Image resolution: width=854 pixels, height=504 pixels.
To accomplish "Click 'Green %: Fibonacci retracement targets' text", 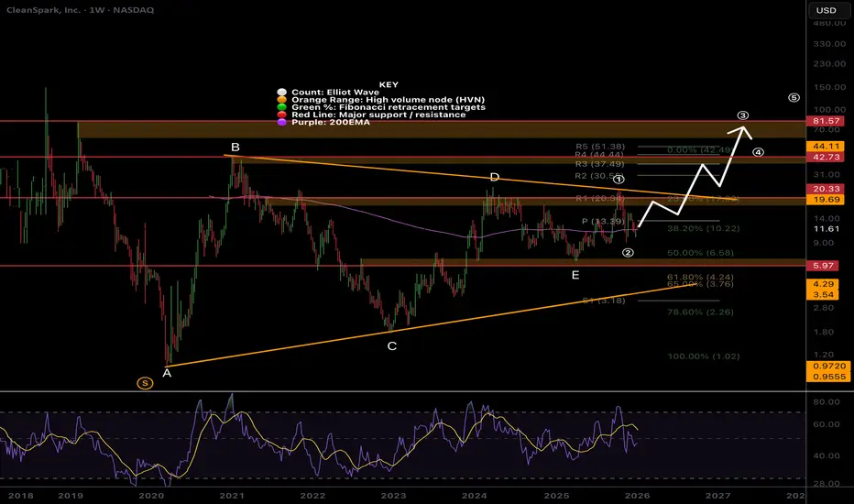I will (389, 107).
